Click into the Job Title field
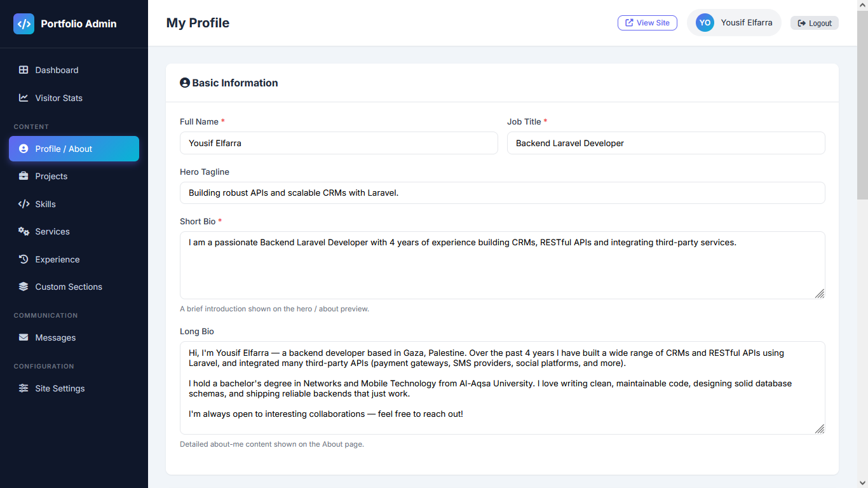 click(666, 143)
